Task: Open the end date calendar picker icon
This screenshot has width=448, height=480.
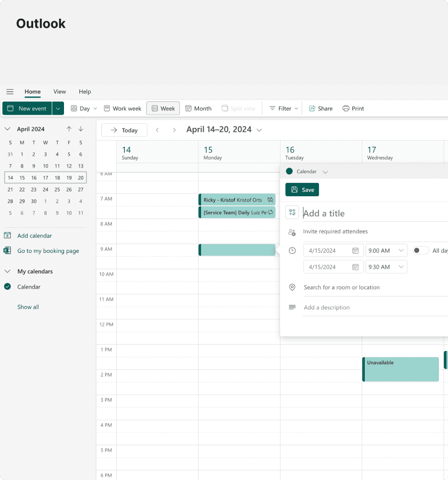Action: (355, 267)
